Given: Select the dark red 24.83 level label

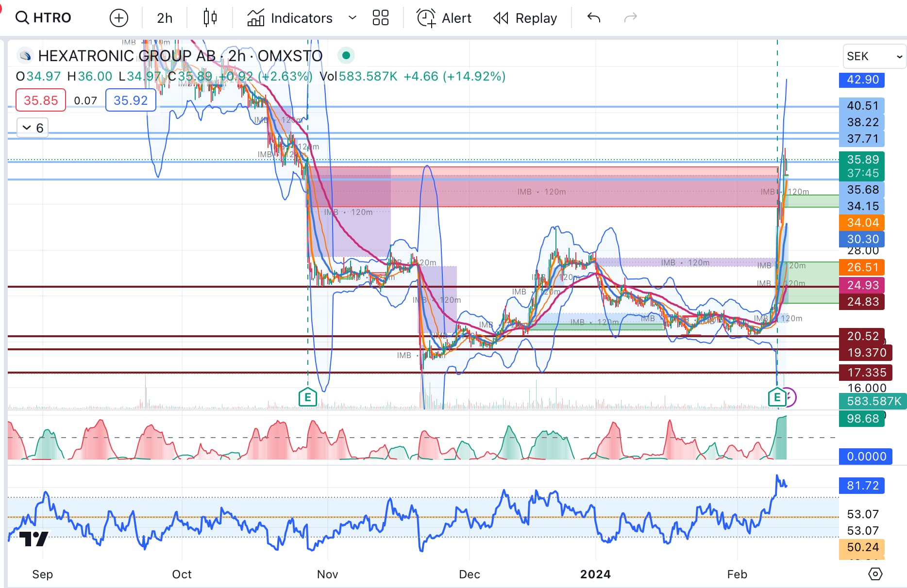Looking at the screenshot, I should pos(862,302).
